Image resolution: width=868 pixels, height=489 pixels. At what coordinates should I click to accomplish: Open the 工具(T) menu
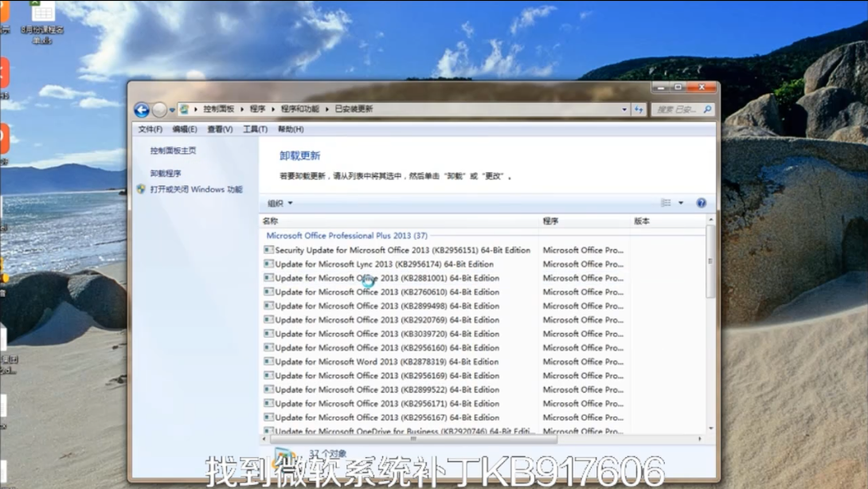[x=255, y=129]
